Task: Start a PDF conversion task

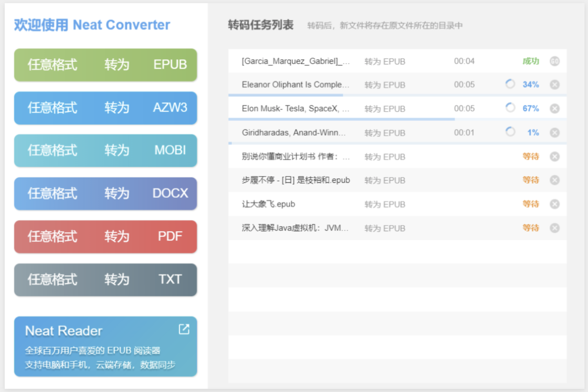Action: (x=105, y=237)
